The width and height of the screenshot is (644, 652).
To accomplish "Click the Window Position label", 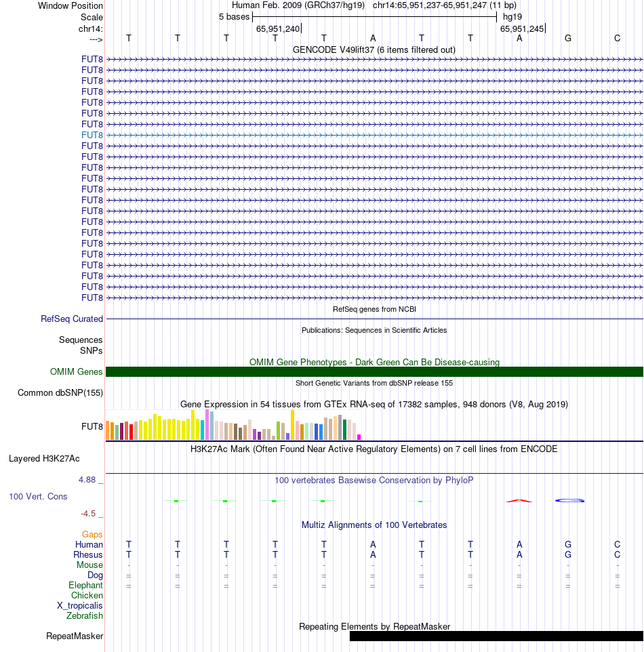I will click(x=71, y=6).
